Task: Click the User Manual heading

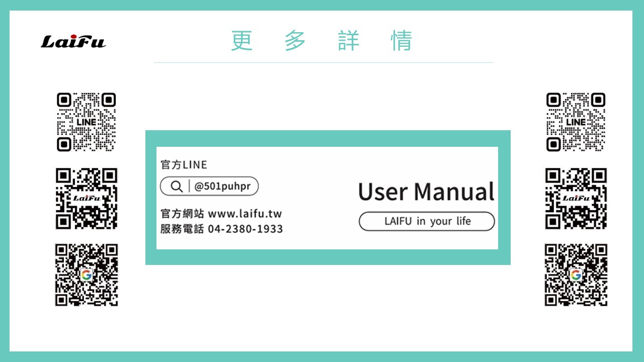Action: 426,192
